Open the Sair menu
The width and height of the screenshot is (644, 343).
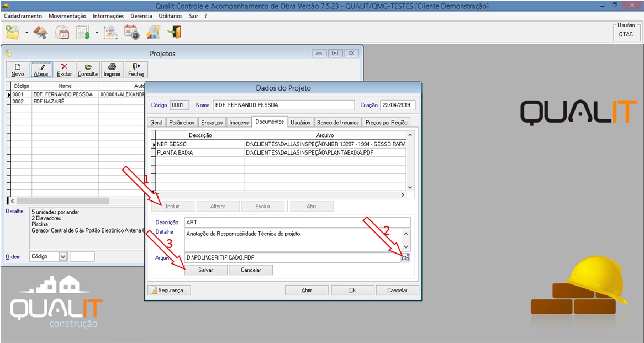pos(193,16)
